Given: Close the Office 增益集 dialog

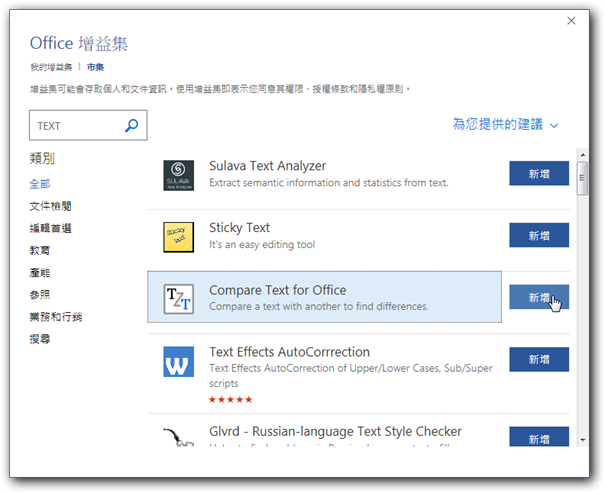Looking at the screenshot, I should (x=571, y=20).
